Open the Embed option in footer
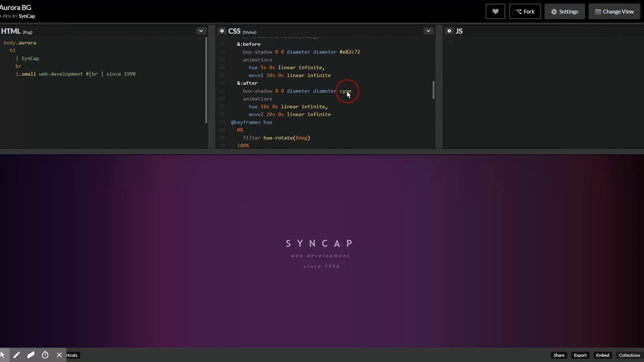 (602, 355)
